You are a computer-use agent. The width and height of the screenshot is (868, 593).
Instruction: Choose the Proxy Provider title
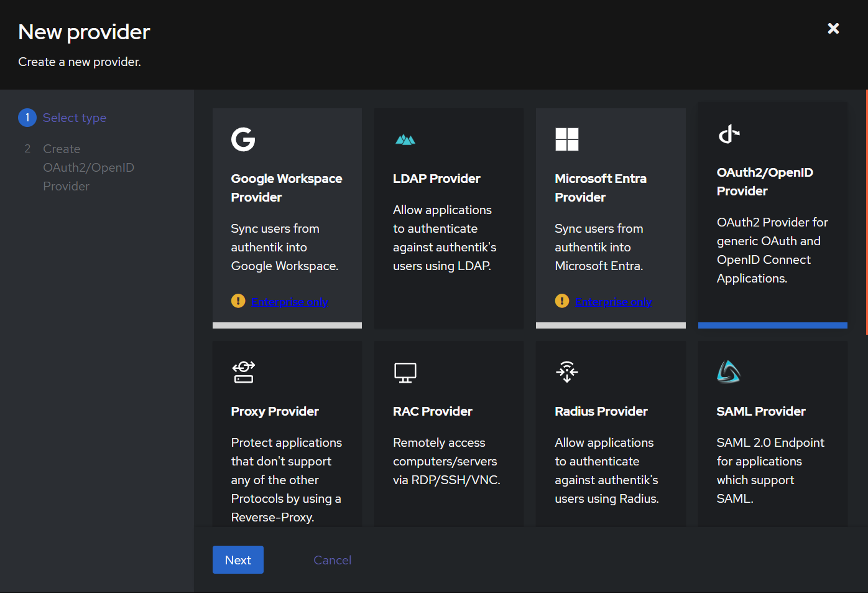[275, 411]
